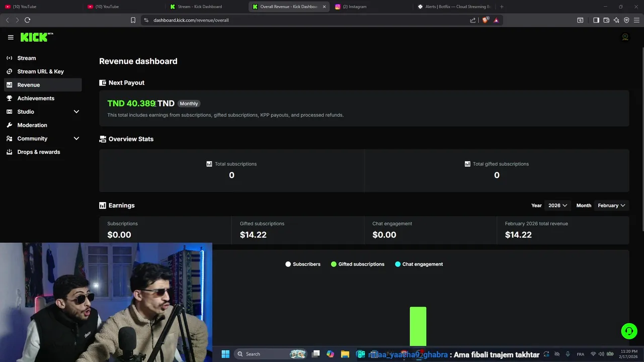The height and width of the screenshot is (362, 644).
Task: Switch to the first (10) YouTube tab
Action: pyautogui.click(x=41, y=7)
